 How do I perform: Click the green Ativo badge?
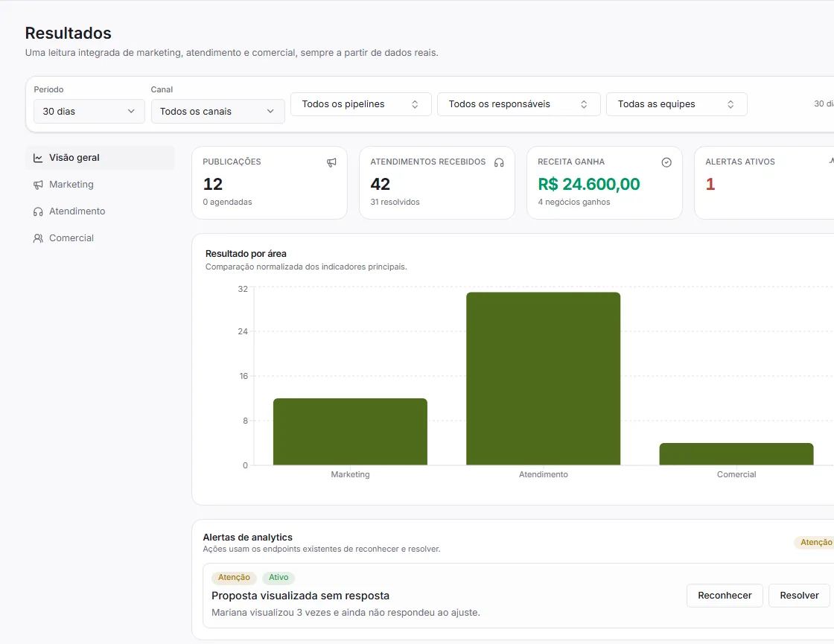coord(278,578)
